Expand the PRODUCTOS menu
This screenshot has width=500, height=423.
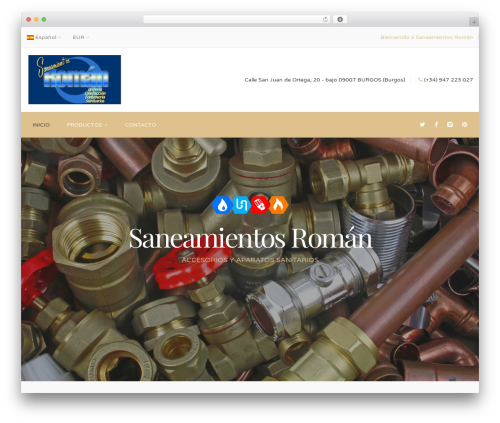(x=87, y=125)
